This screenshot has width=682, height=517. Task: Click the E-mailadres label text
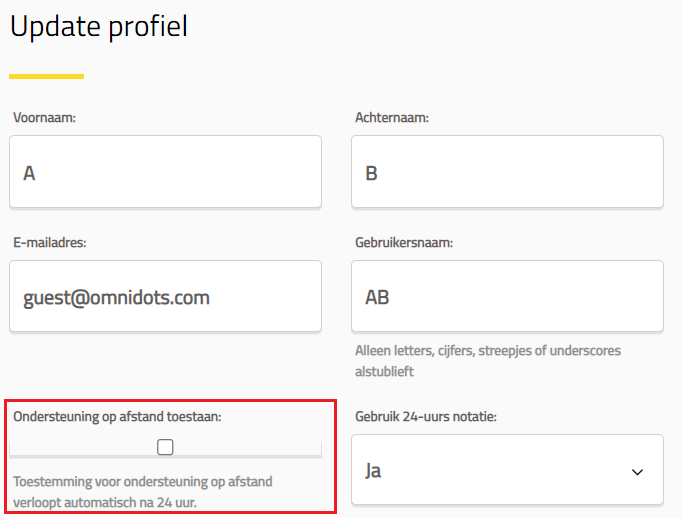point(51,242)
